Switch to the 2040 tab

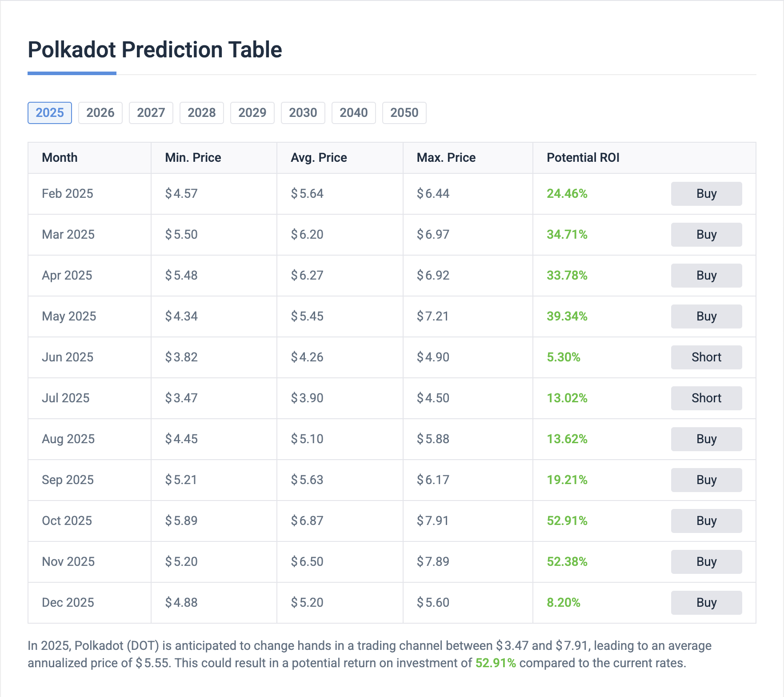coord(354,113)
